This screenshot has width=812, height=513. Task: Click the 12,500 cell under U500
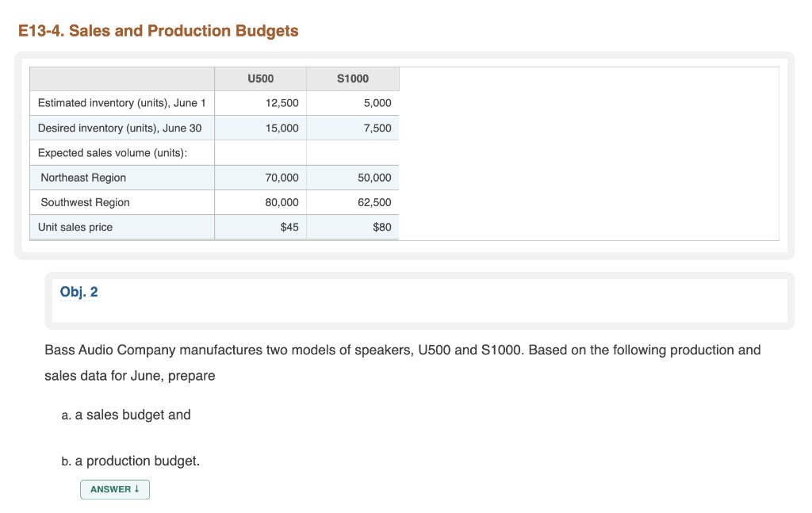[x=282, y=103]
